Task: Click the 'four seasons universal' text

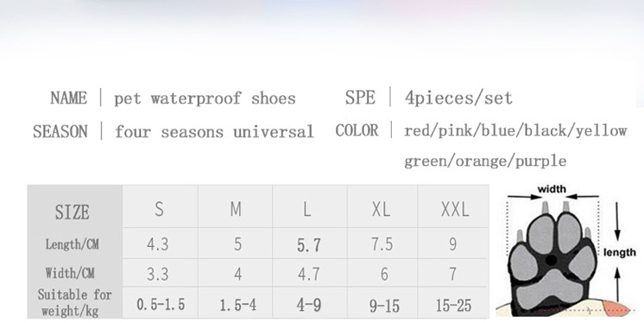Action: (x=214, y=131)
